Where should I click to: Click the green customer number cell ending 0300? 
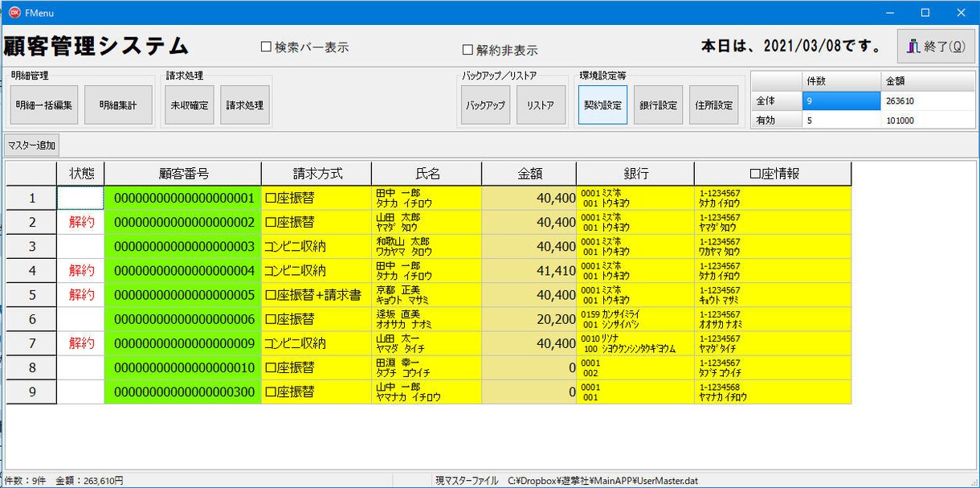pyautogui.click(x=183, y=392)
